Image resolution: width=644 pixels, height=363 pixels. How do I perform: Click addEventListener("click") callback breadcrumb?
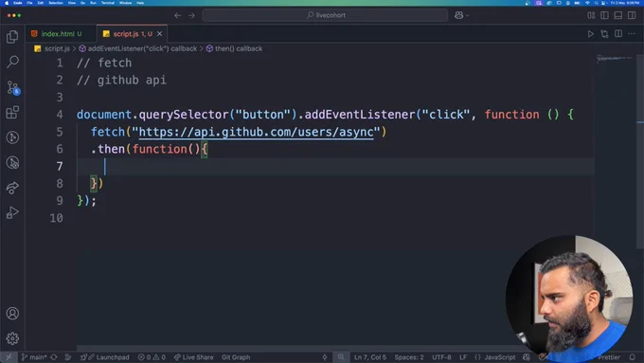[142, 48]
